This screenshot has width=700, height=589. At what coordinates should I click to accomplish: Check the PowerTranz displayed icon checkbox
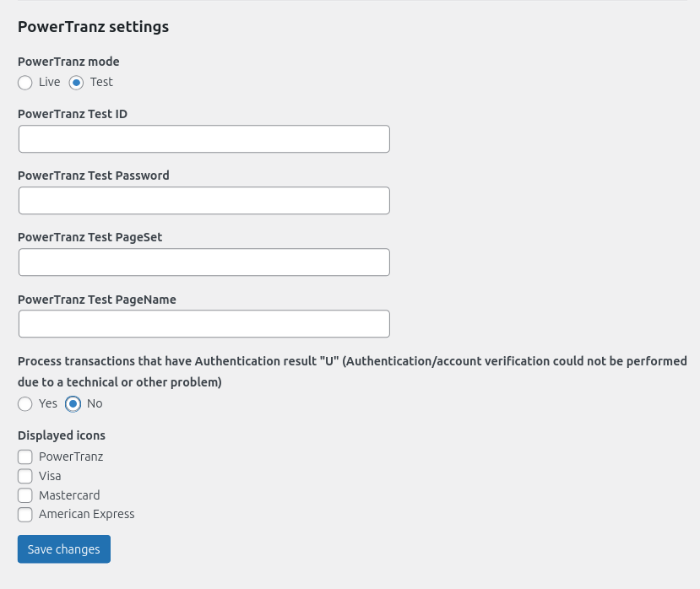(x=25, y=457)
